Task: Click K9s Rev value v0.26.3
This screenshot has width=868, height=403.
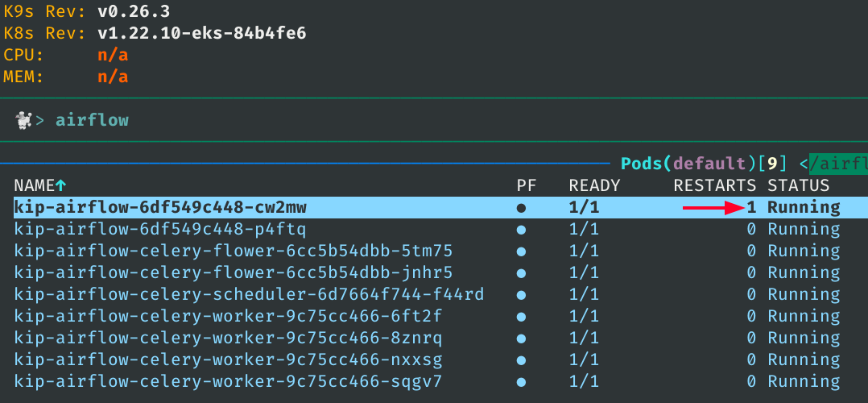Action: pos(134,11)
